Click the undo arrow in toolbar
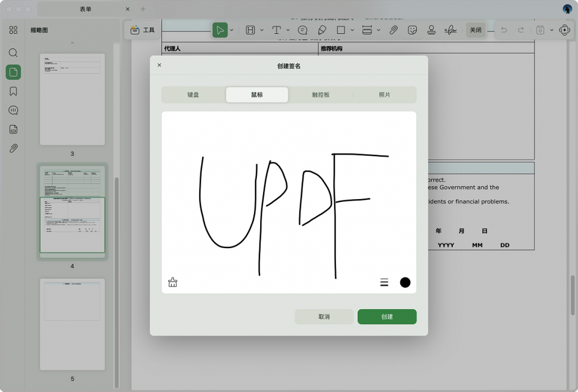Screen dimensions: 578x392 coord(504,30)
